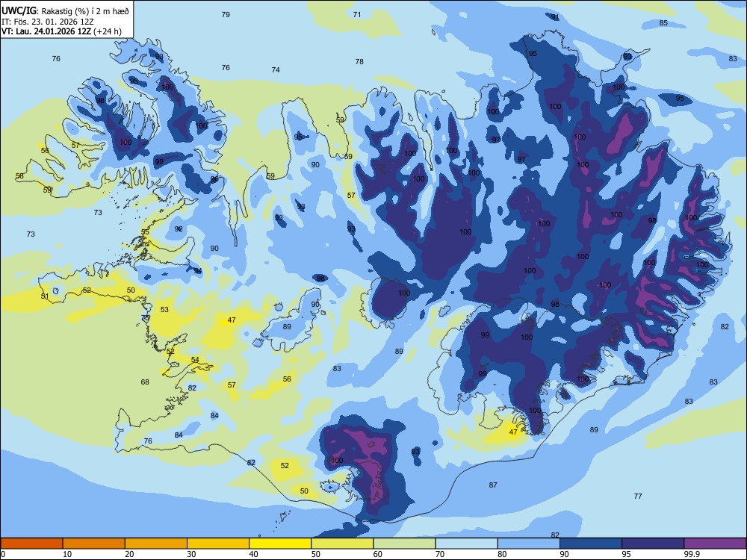Click the 80–90 medium blue legend swatch

click(529, 544)
